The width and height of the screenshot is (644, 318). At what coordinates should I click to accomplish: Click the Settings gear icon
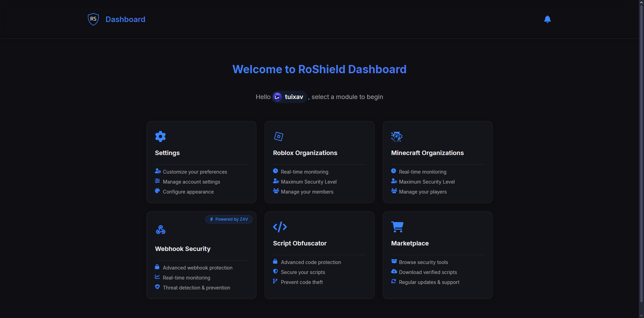click(160, 136)
